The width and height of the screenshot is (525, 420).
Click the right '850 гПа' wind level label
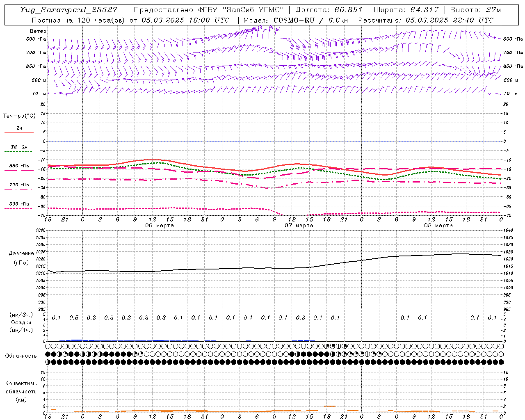(513, 66)
